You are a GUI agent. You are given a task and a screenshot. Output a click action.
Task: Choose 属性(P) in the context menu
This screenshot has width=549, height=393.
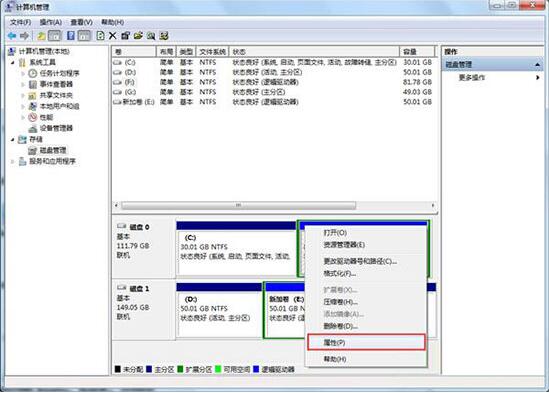tap(366, 343)
